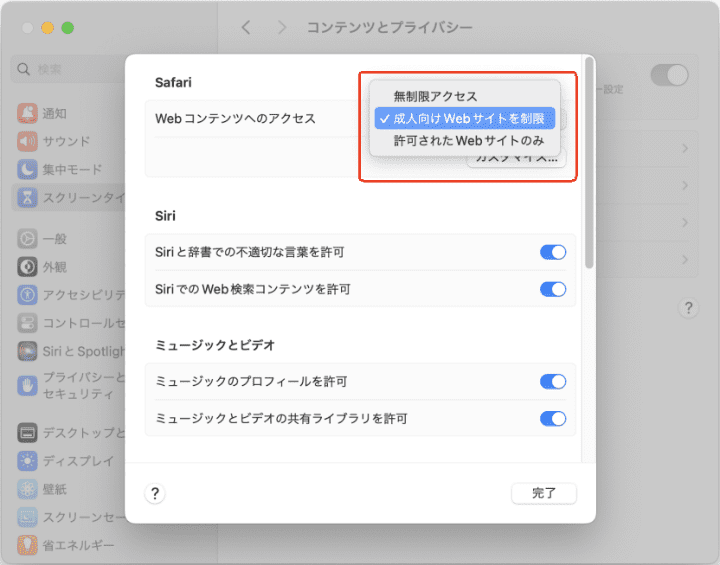
Task: Click the green zoom window button
Action: click(x=68, y=28)
